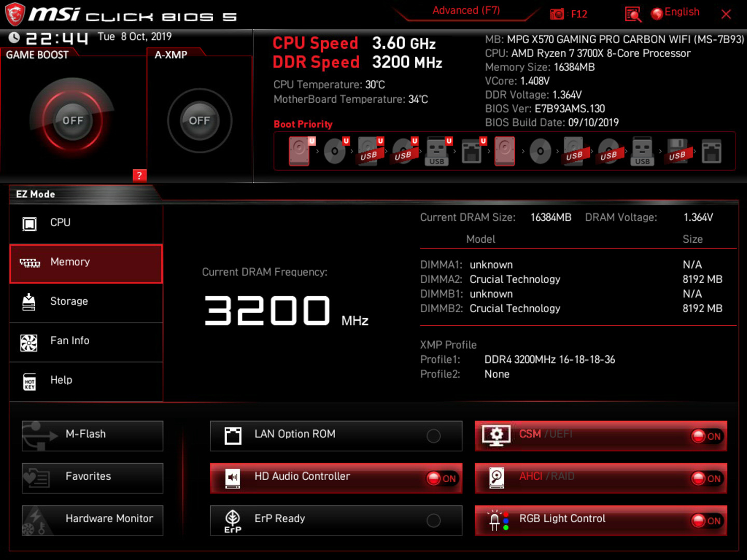
Task: Toggle the GAME BOOST knob
Action: (73, 120)
